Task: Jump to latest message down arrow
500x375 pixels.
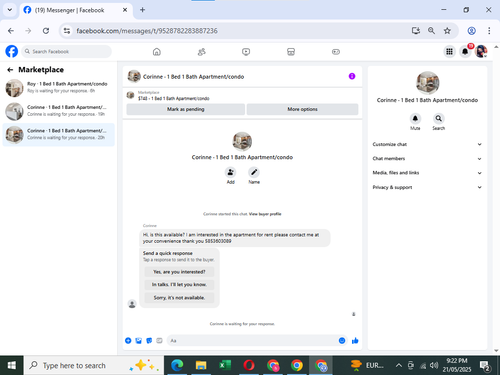Action: tap(354, 314)
